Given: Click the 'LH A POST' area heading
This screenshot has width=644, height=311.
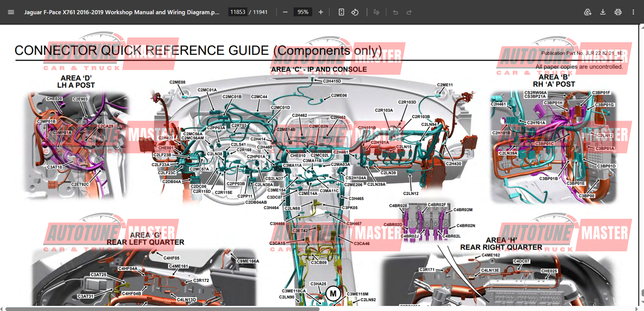Looking at the screenshot, I should pos(76,85).
